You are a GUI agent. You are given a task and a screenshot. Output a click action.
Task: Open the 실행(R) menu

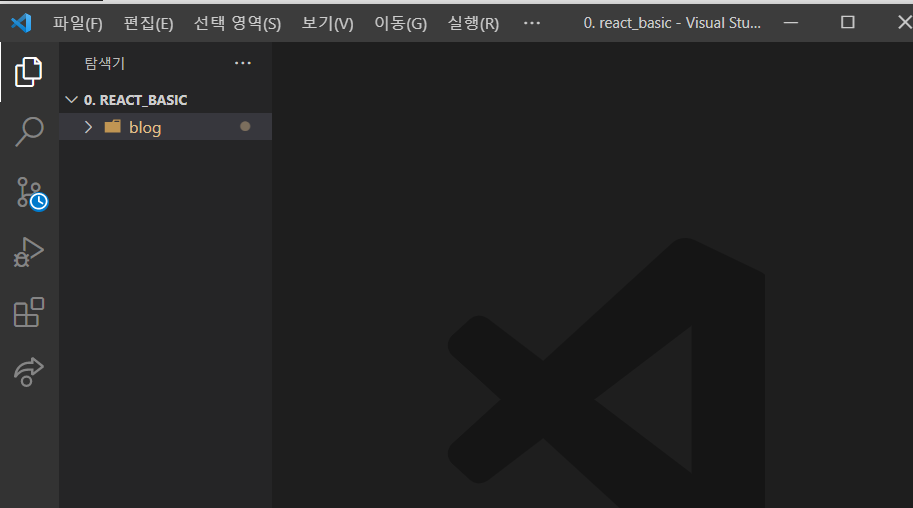[473, 23]
